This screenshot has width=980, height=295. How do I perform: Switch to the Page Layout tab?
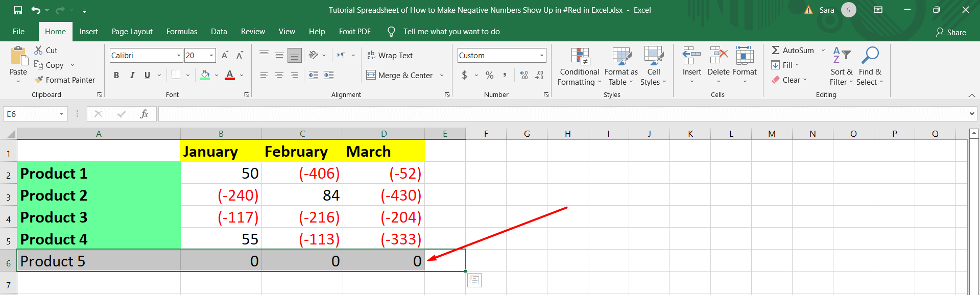(132, 31)
